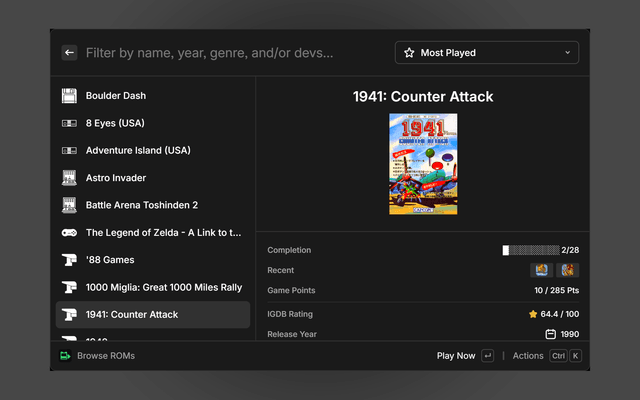Click the Ctrl key hint
640x400 pixels.
[x=558, y=356]
